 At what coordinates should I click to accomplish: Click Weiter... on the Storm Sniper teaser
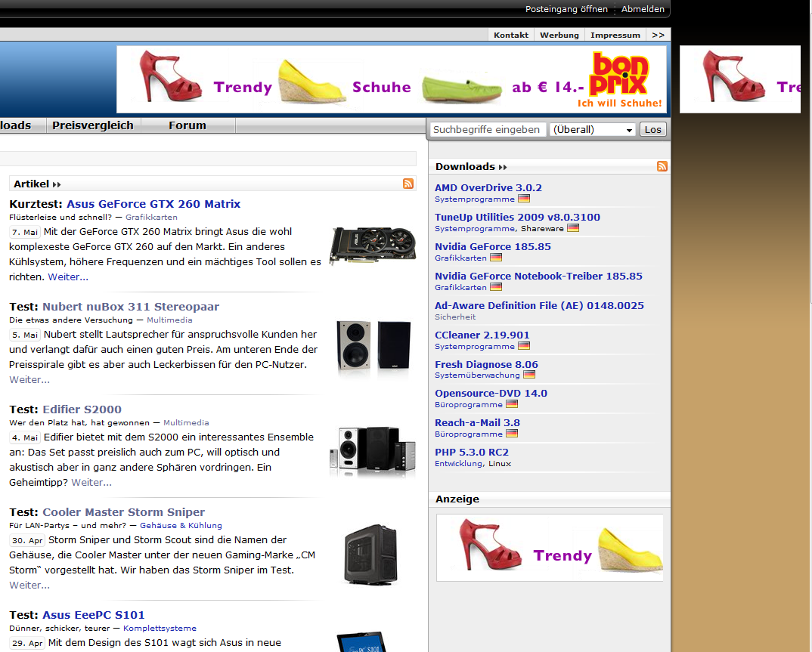(x=29, y=586)
